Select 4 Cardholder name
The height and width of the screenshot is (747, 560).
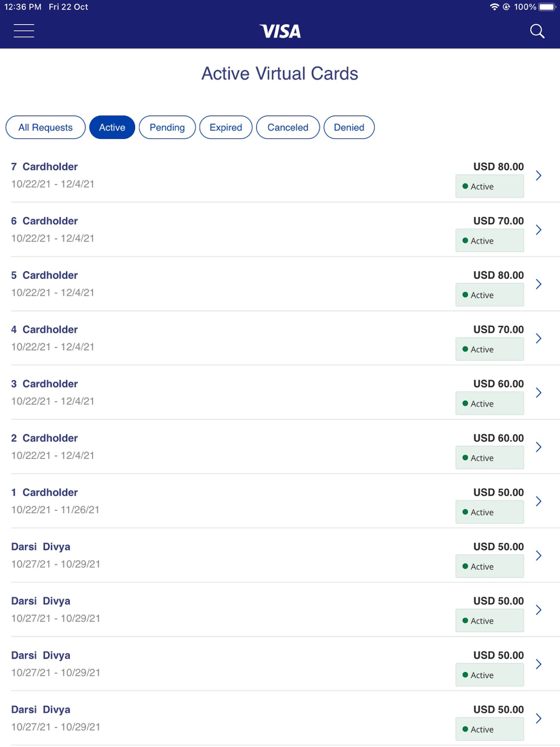coord(44,329)
